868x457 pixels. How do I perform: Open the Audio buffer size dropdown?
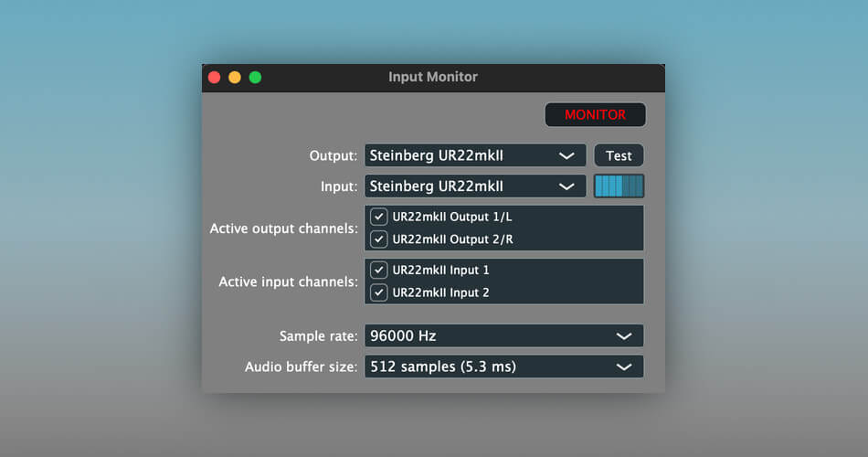coord(503,367)
